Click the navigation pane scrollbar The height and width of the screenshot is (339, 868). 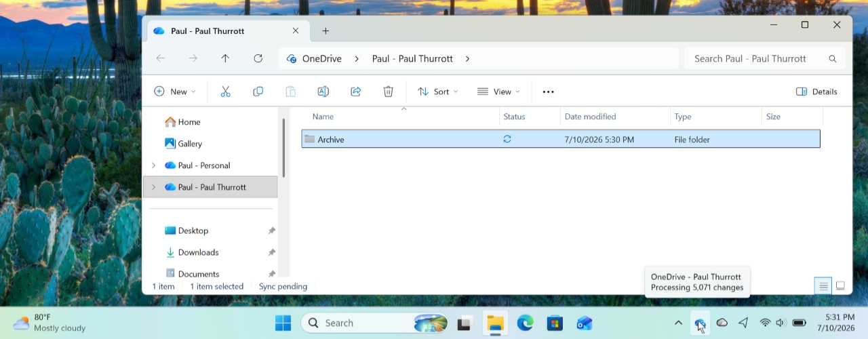[283, 148]
